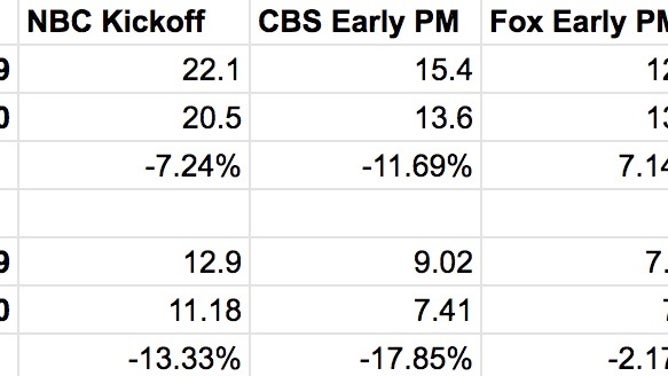
Task: Click the -7.24% percentage cell
Action: click(x=134, y=166)
